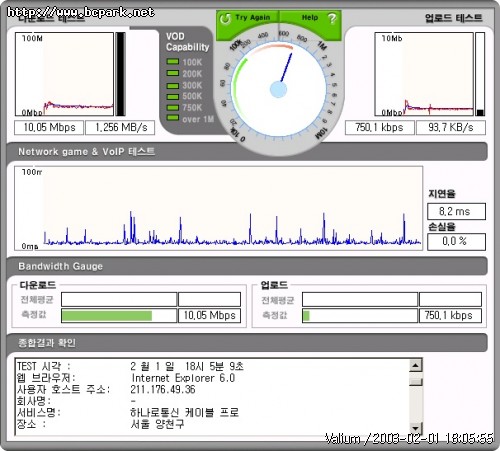This screenshot has width=500, height=451.
Task: Click the 다운로드 group label in Bandwidth Gauge
Action: pos(38,285)
